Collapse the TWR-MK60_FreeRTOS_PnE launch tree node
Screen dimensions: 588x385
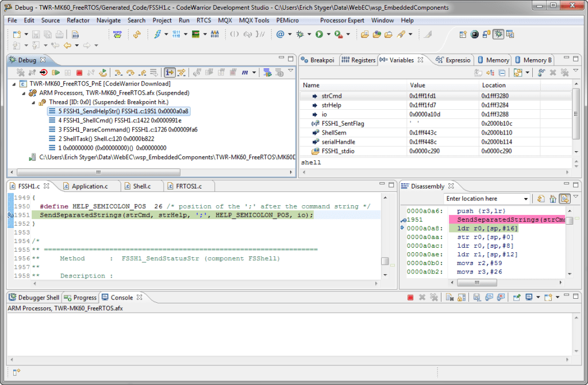pos(14,84)
